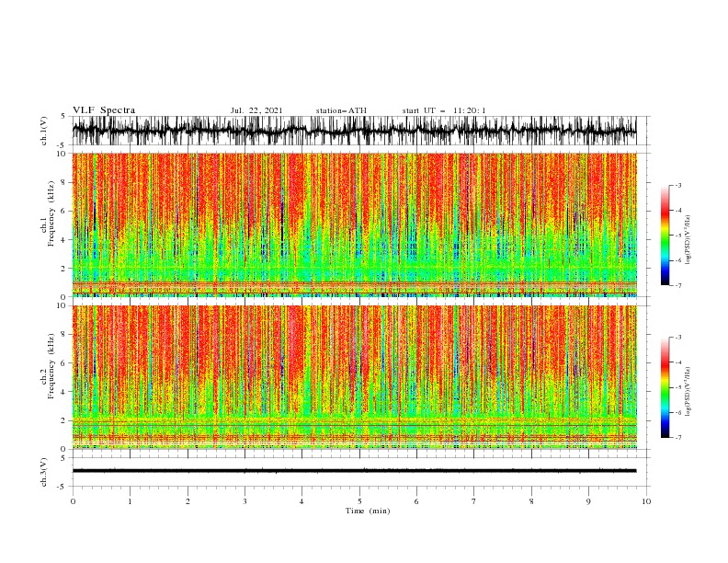Click time axis tick label '10'

pyautogui.click(x=646, y=501)
